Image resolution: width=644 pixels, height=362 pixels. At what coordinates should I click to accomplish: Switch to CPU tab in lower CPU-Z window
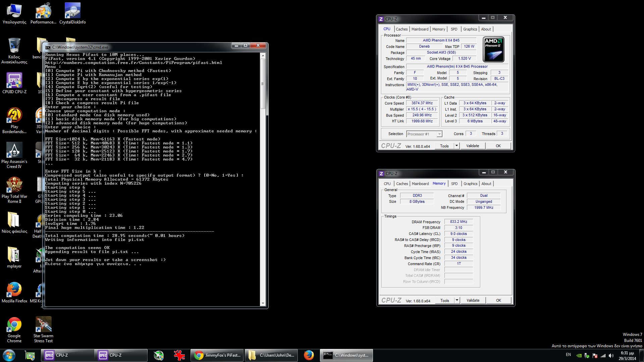pyautogui.click(x=387, y=184)
